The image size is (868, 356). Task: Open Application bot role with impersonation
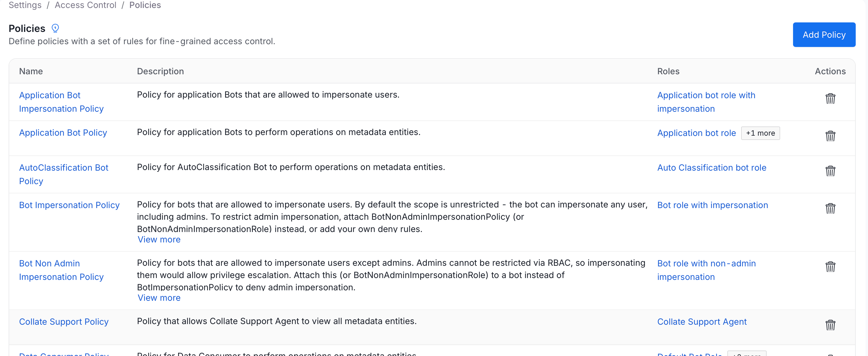[706, 102]
